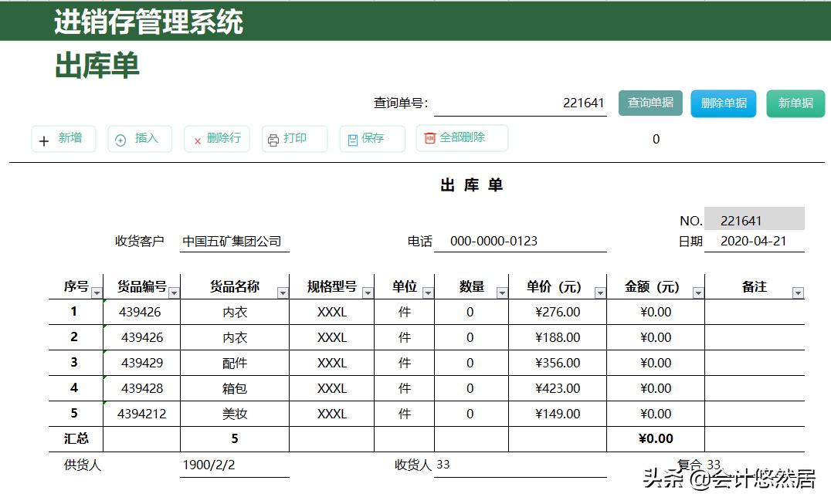The width and height of the screenshot is (831, 504).
Task: Click the 全部删除 trash icon
Action: click(x=431, y=137)
